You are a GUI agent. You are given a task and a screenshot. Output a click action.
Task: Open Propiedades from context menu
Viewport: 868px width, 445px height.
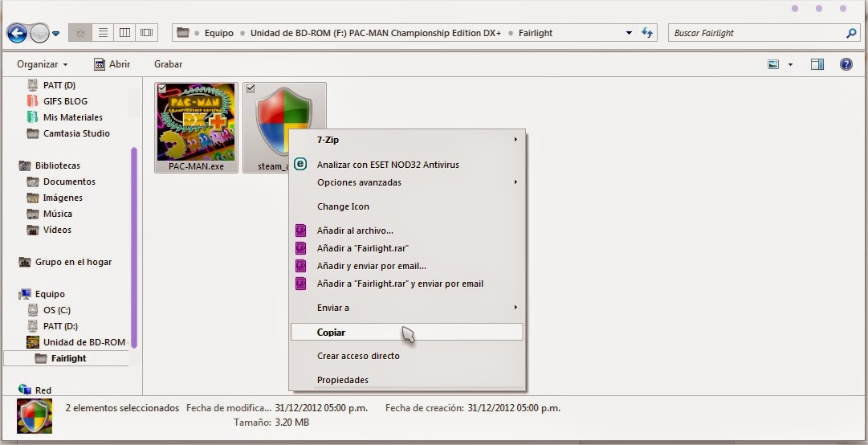(407, 380)
